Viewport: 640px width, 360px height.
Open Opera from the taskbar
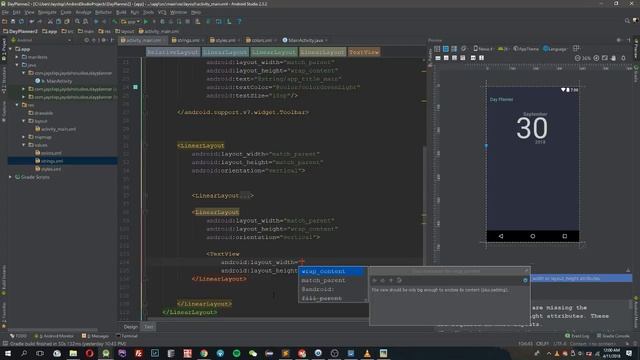pyautogui.click(x=89, y=353)
